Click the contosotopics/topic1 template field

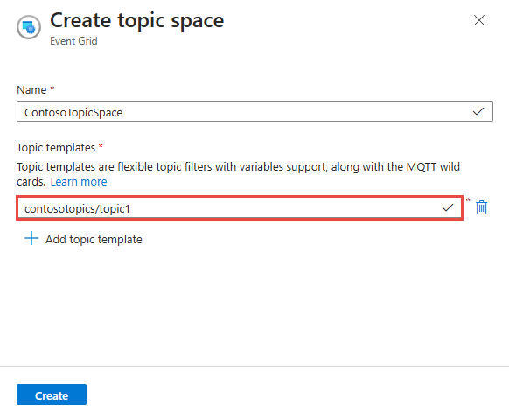click(x=240, y=208)
